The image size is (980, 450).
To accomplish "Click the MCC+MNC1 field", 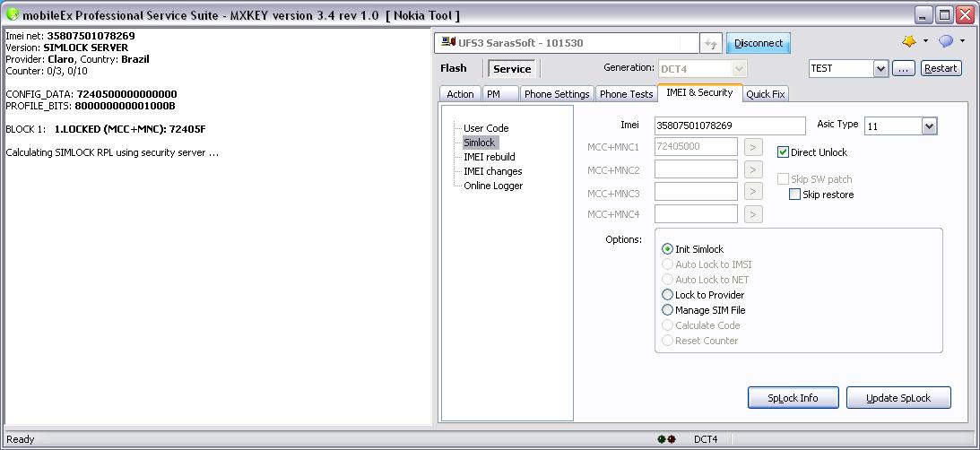I will pyautogui.click(x=696, y=147).
